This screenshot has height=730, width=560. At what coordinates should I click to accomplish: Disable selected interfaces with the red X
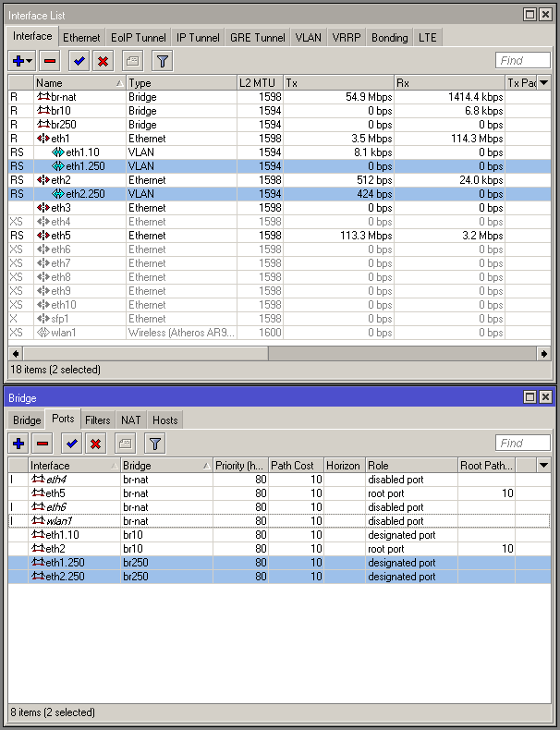pos(103,61)
